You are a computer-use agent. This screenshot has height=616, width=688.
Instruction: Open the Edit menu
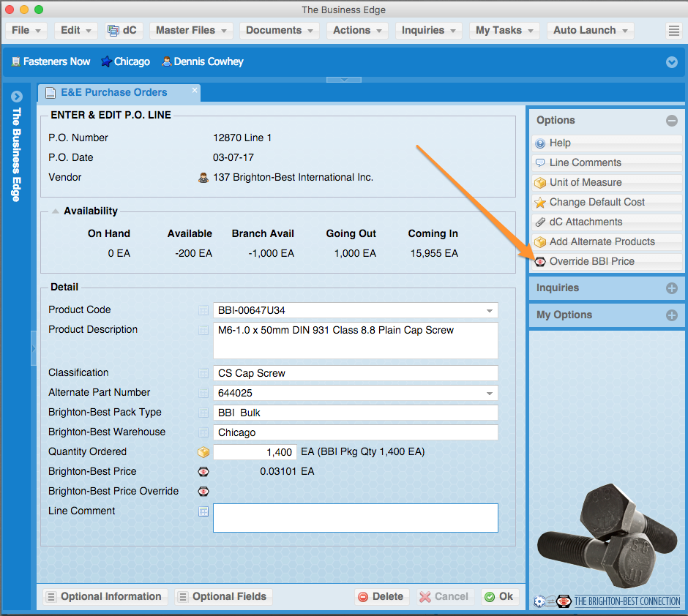76,30
